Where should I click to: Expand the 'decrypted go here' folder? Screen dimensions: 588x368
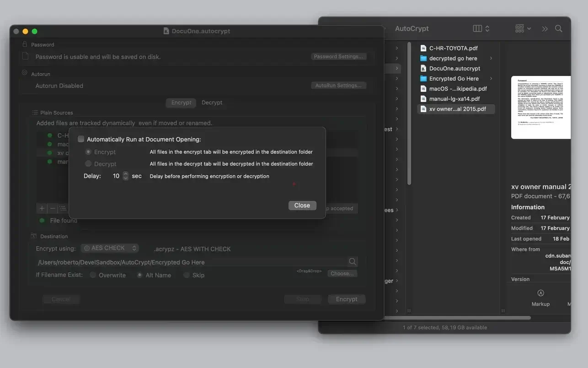click(x=491, y=58)
